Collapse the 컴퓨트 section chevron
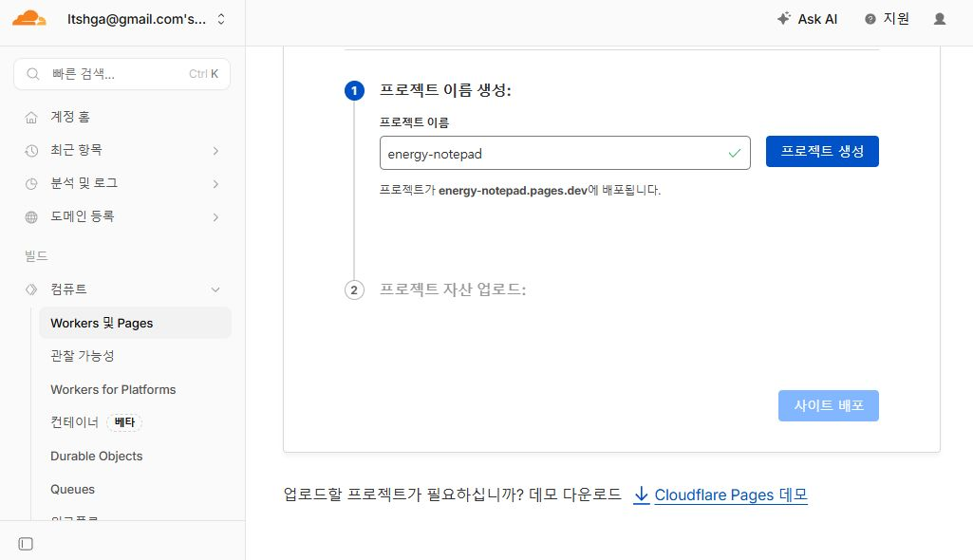Image resolution: width=973 pixels, height=560 pixels. pyautogui.click(x=215, y=289)
